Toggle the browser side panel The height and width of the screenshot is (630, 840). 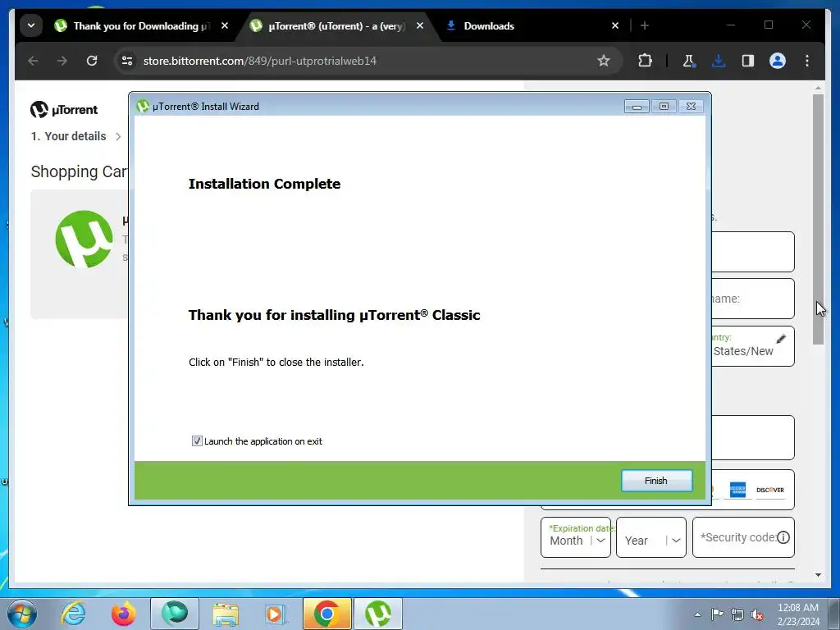click(748, 61)
